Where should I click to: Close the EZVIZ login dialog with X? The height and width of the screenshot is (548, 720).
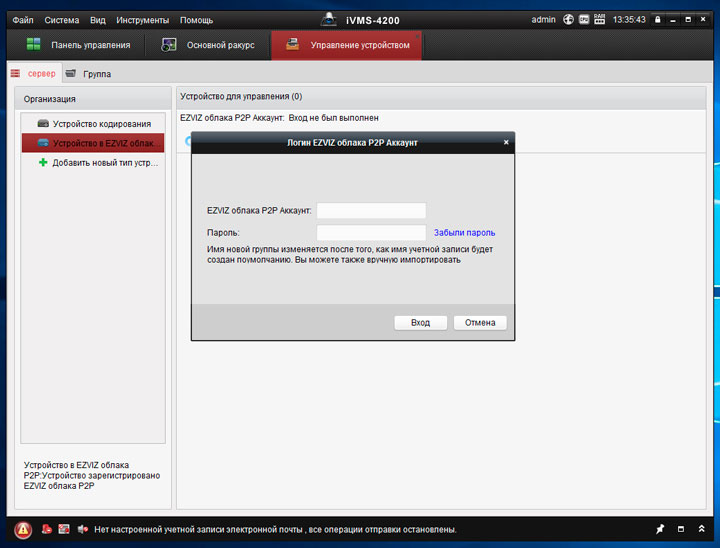506,143
